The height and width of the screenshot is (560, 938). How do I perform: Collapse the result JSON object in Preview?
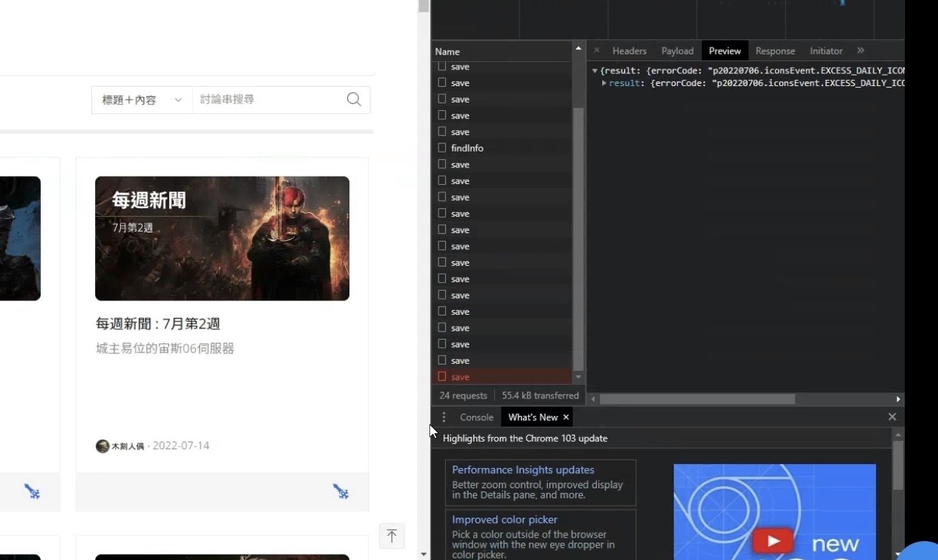point(595,69)
